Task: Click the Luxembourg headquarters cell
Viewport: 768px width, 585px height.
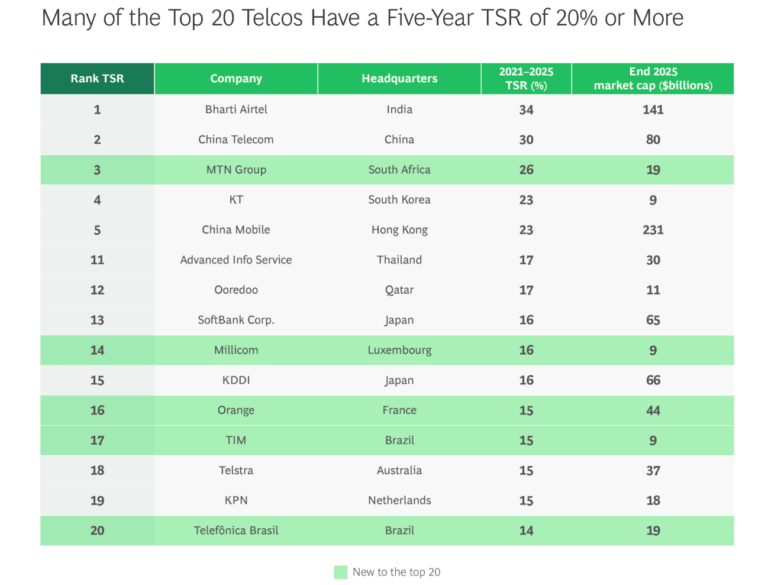Action: 400,350
